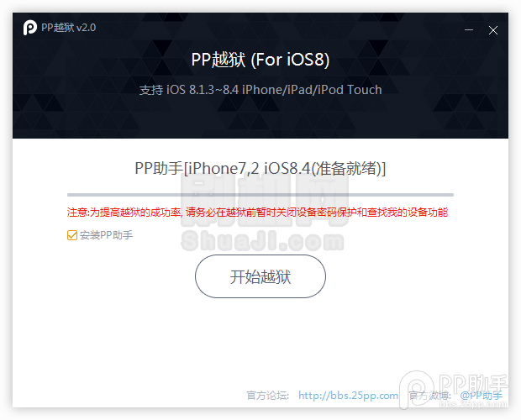Click the iOS 8.1.3~8.4 supported devices subtitle
This screenshot has height=420, width=521.
[260, 90]
